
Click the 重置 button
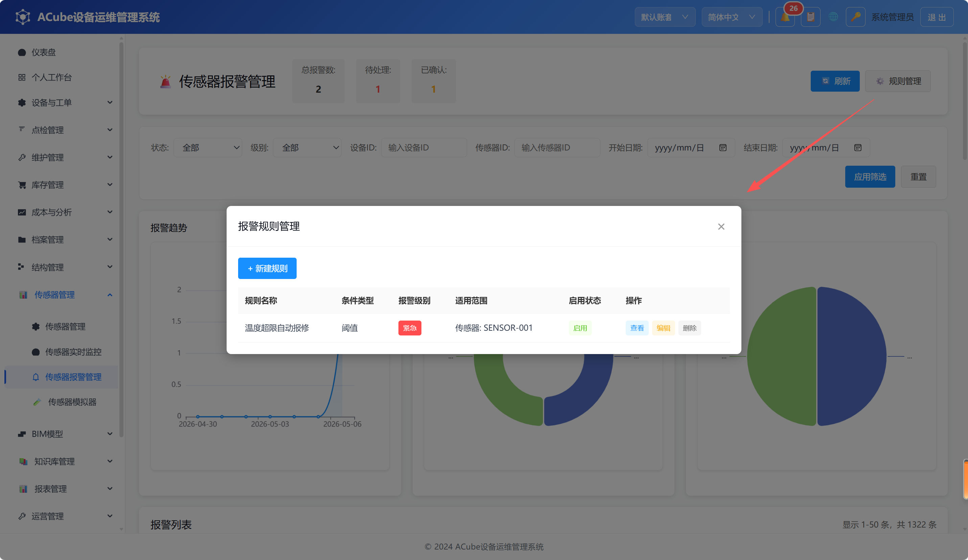[918, 177]
